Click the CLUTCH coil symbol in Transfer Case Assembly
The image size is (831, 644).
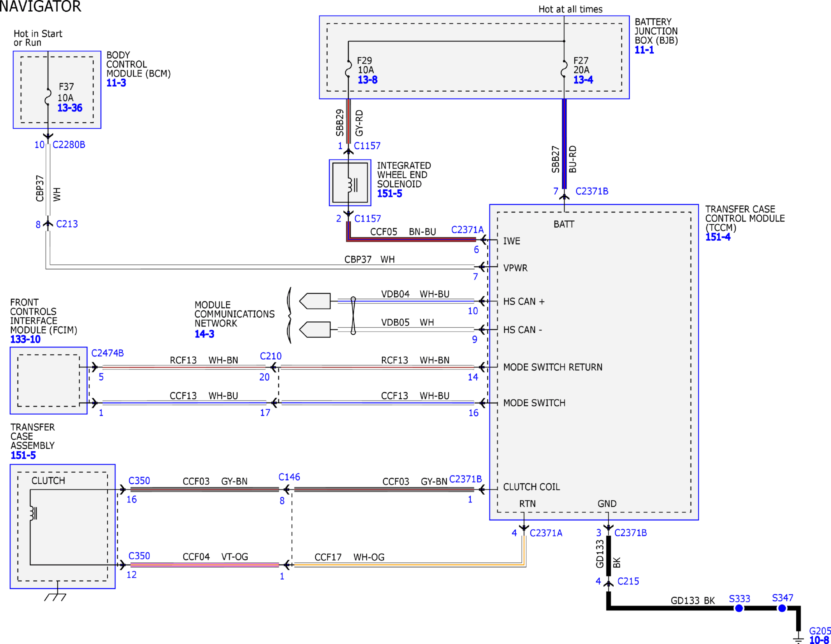click(x=34, y=513)
